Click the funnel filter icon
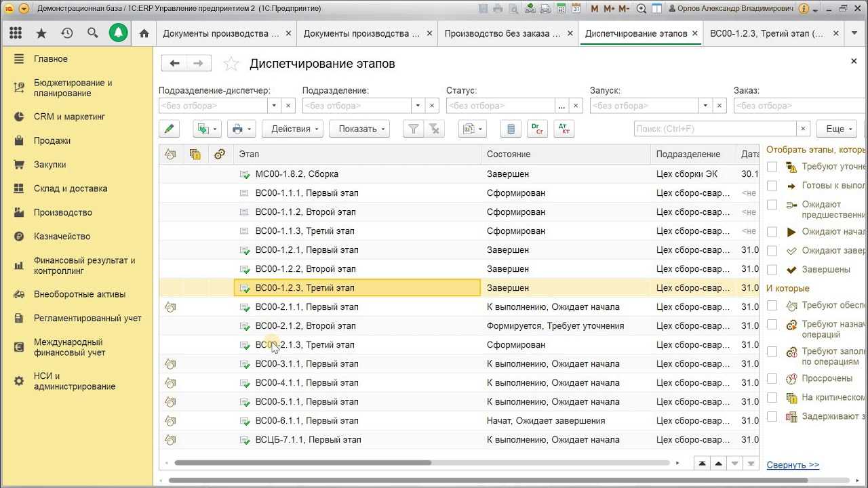The image size is (868, 488). (413, 129)
